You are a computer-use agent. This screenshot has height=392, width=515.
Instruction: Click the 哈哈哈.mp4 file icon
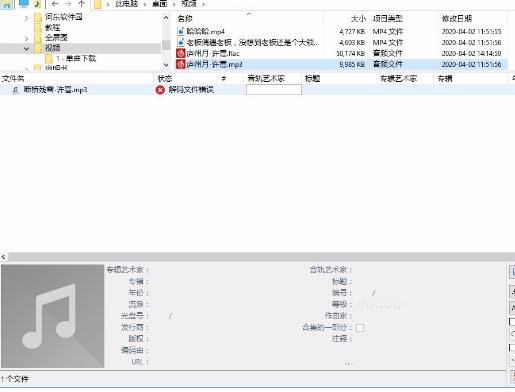(180, 31)
